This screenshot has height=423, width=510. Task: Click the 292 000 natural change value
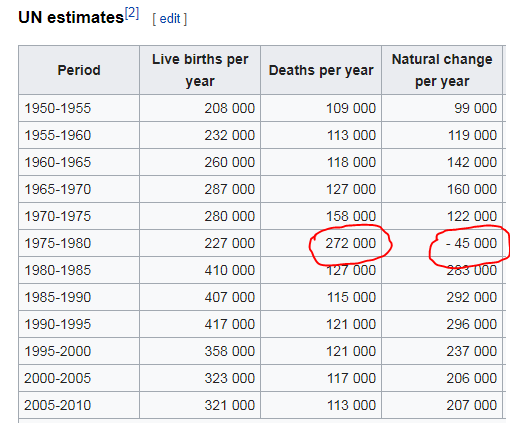tap(472, 297)
